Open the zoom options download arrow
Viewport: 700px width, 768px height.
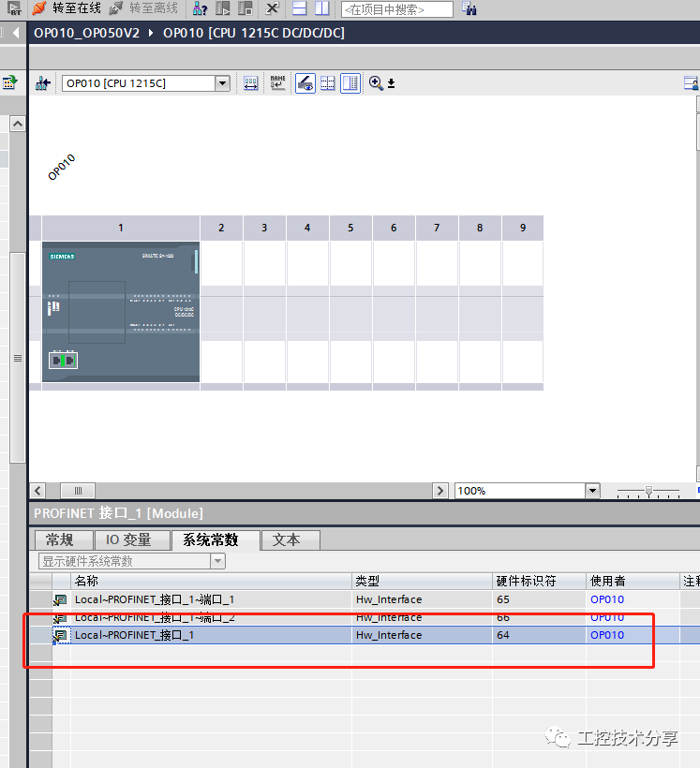tap(391, 83)
